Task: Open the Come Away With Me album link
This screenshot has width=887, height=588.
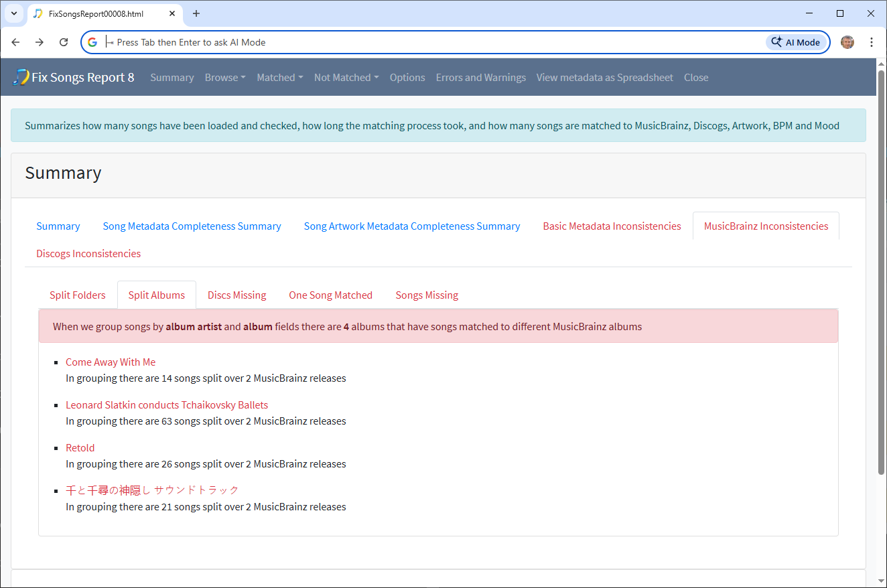Action: [111, 362]
